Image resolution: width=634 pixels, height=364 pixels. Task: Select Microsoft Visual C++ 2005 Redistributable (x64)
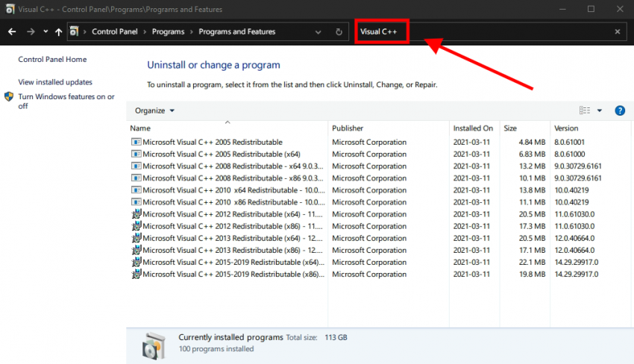(x=211, y=154)
